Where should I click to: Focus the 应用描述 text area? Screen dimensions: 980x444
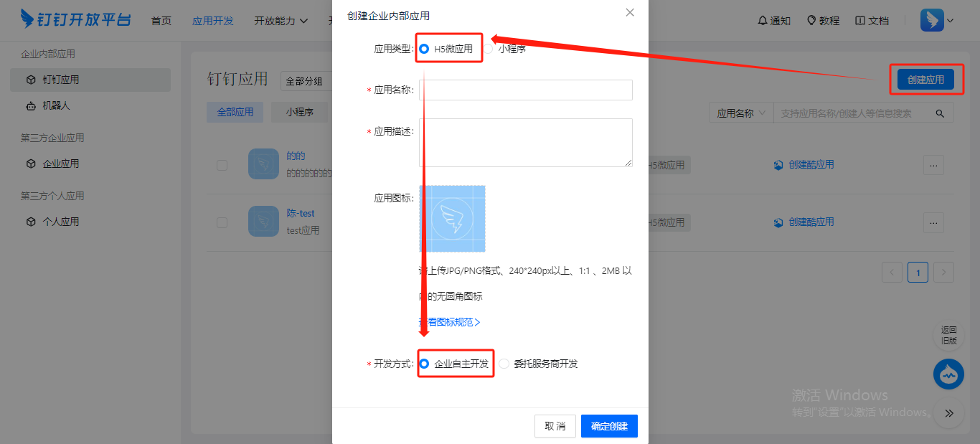[526, 143]
